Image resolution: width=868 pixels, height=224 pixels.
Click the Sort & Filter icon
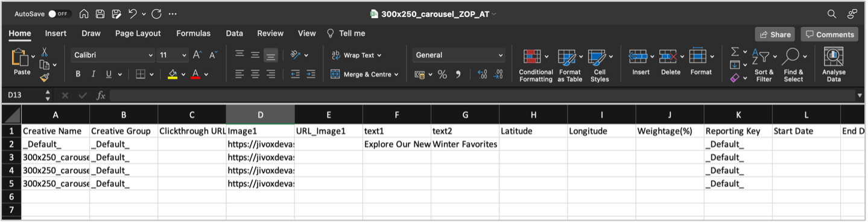761,57
